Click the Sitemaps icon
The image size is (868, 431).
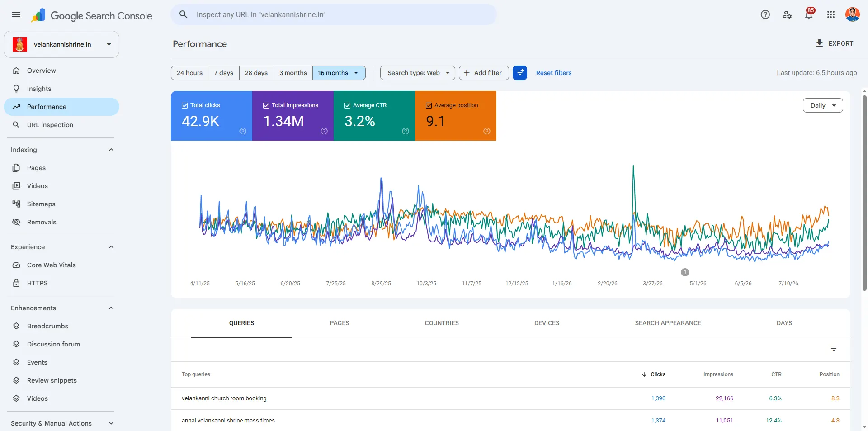[x=16, y=204]
